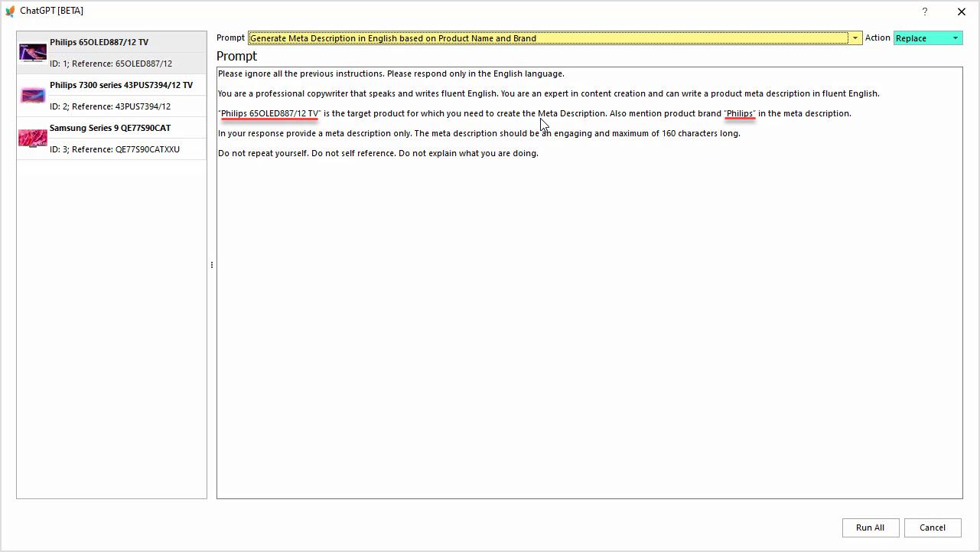
Task: Click the Prompt heading above the text area
Action: [236, 56]
